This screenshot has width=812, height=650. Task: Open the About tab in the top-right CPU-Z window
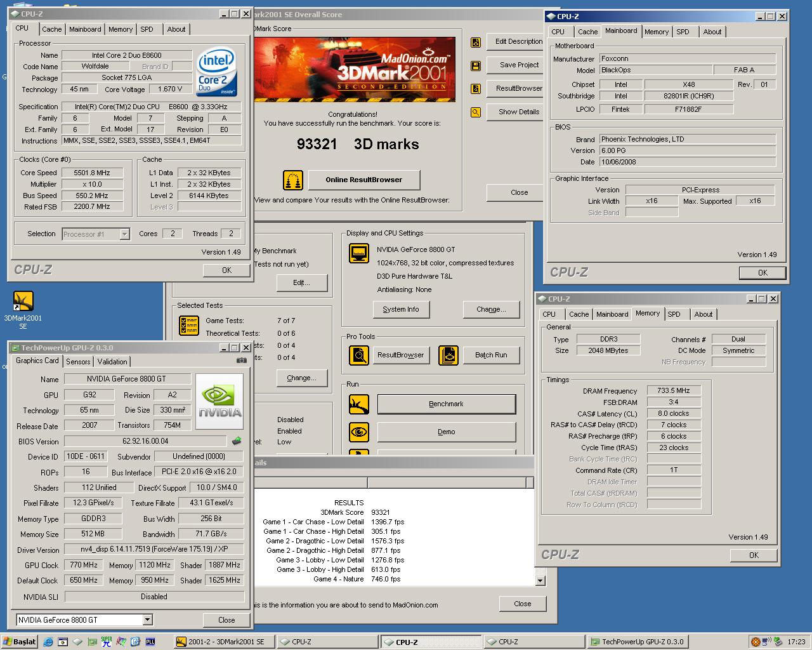coord(712,32)
